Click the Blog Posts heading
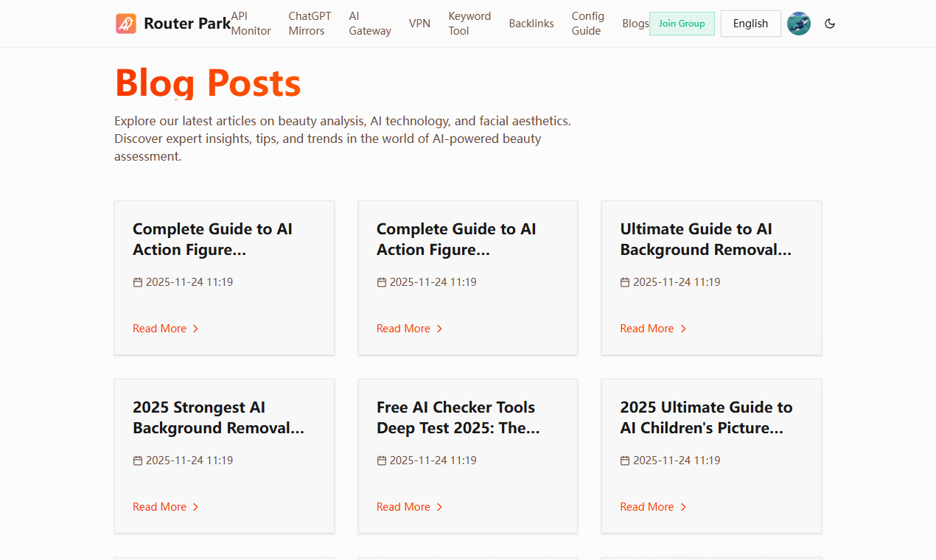The width and height of the screenshot is (936, 560). pyautogui.click(x=208, y=83)
